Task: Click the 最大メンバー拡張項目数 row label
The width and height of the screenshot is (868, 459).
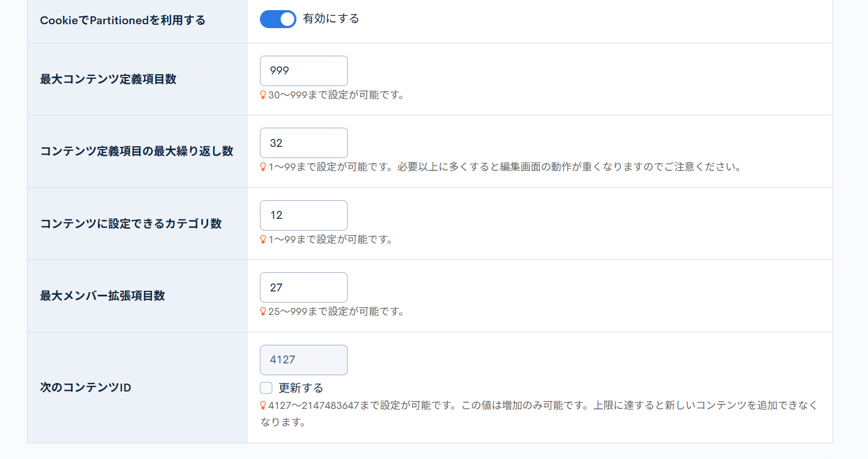Action: [102, 296]
